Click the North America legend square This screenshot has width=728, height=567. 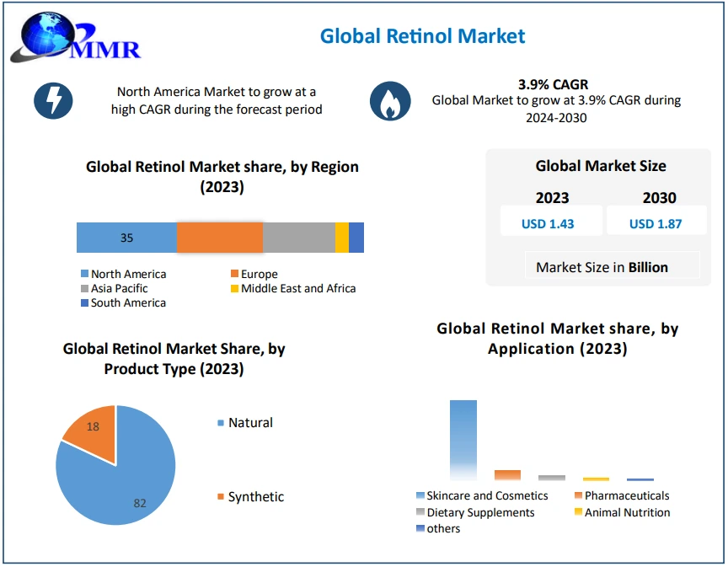click(x=84, y=275)
